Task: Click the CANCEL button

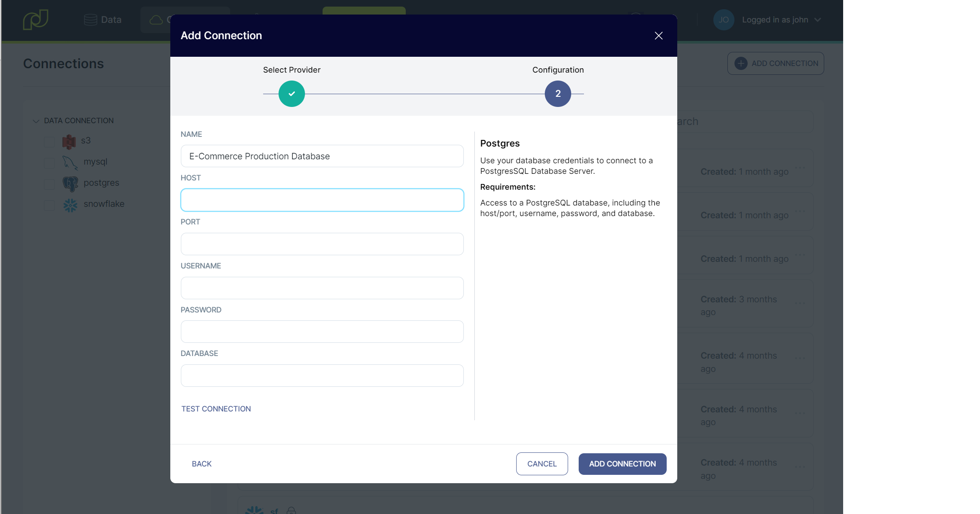Action: (x=542, y=463)
